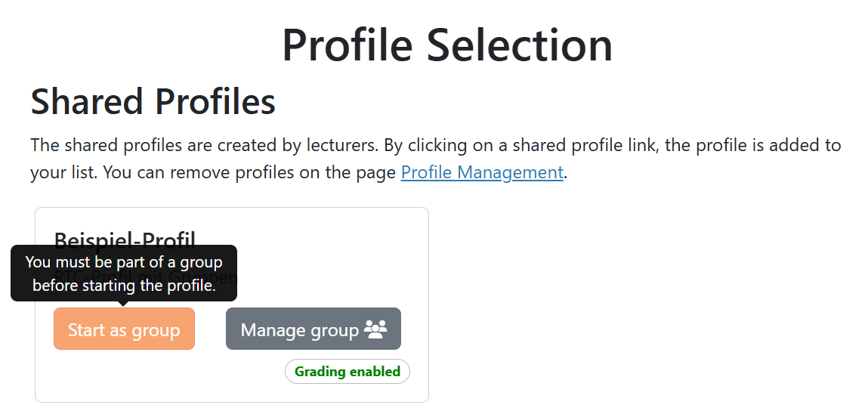Select the Beispiel-Profil card title
868x414 pixels.
click(125, 237)
